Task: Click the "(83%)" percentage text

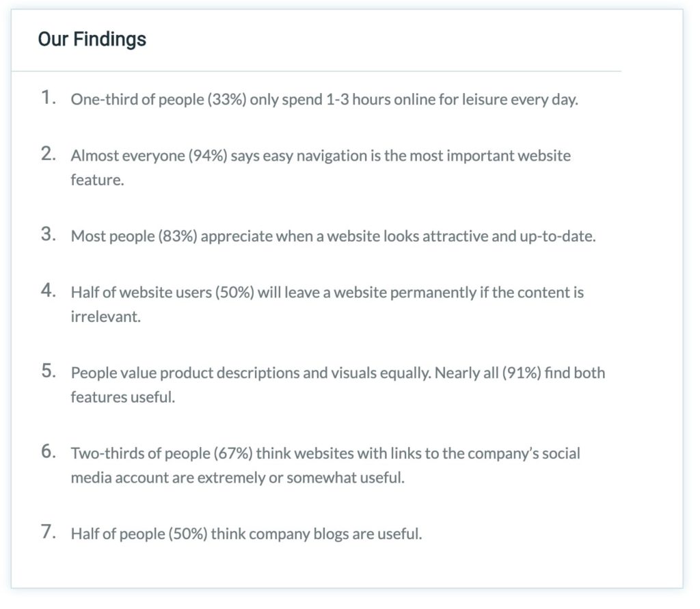Action: pos(178,236)
